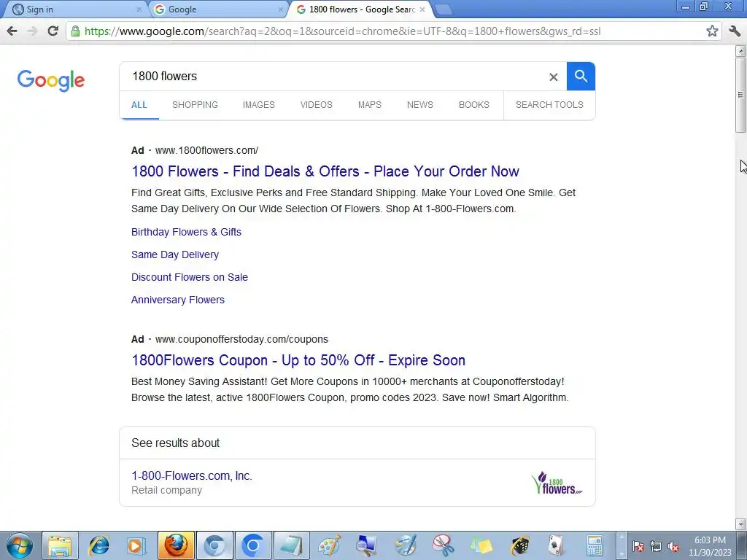This screenshot has width=747, height=560.
Task: Open Calculator from the taskbar
Action: coord(595,545)
